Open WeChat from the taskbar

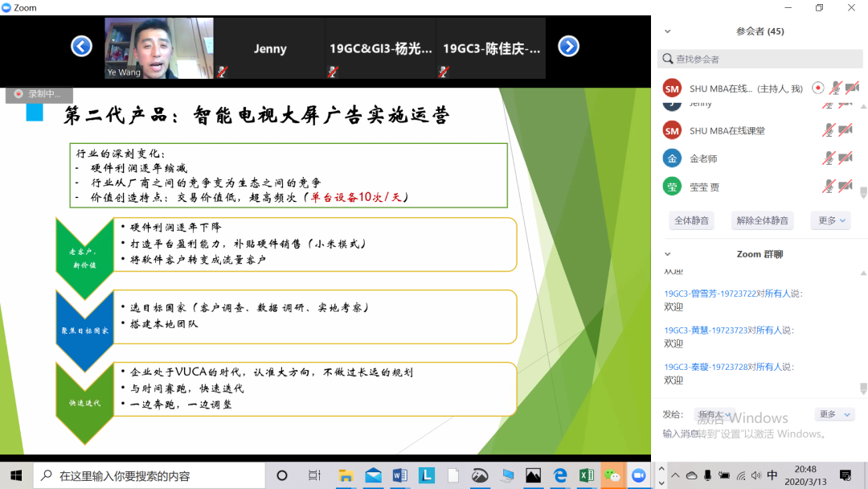(612, 475)
